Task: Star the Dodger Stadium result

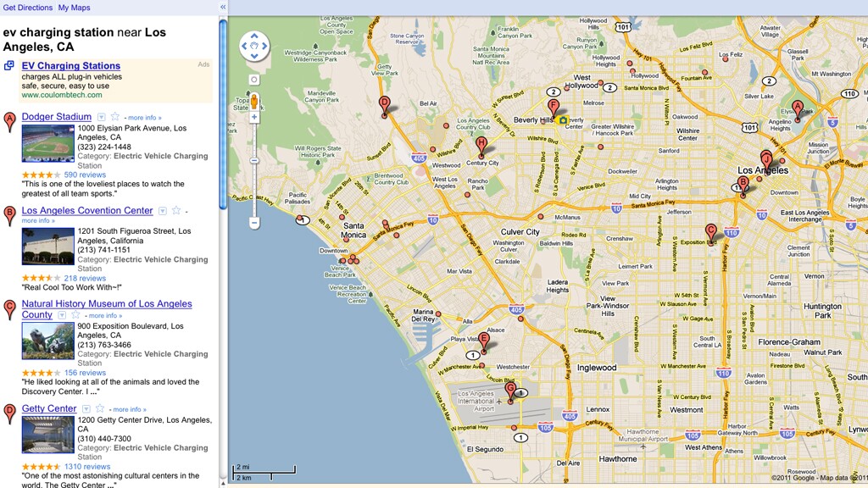Action: tap(115, 117)
